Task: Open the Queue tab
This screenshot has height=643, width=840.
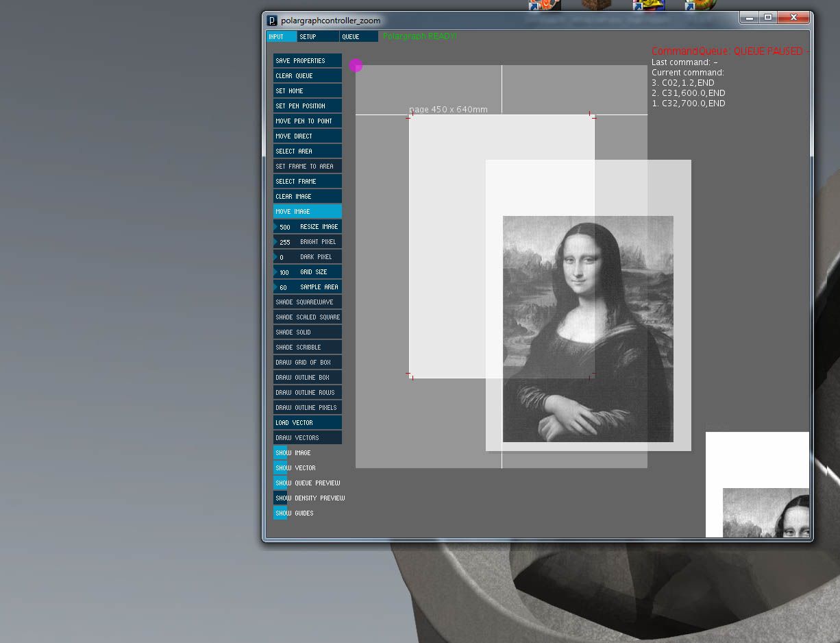Action: click(359, 36)
